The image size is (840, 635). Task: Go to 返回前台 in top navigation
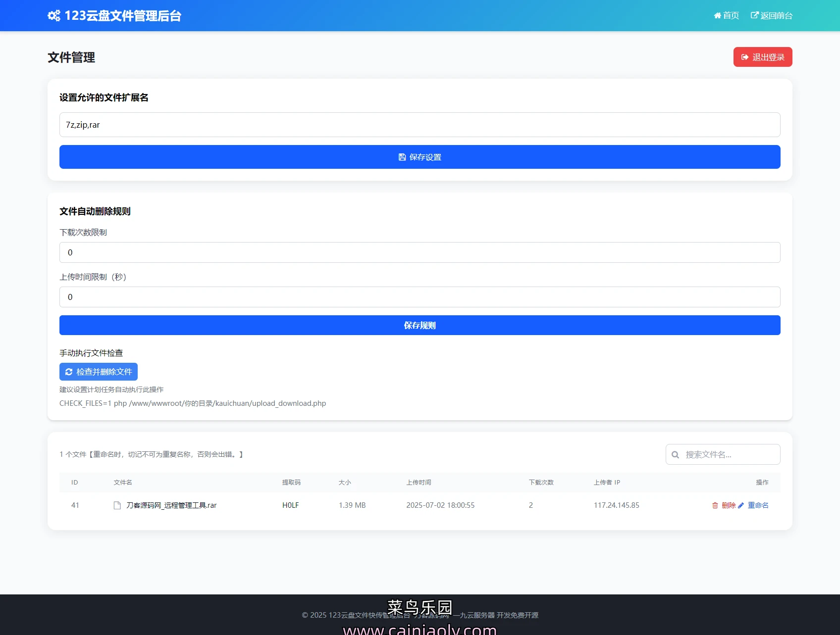(776, 16)
